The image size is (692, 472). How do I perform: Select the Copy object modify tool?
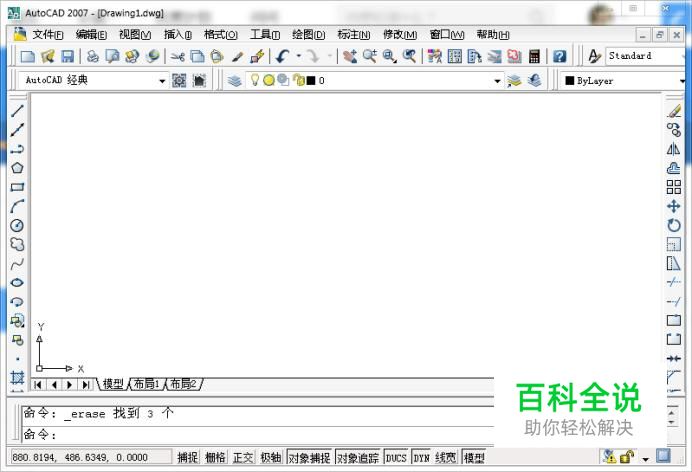(673, 130)
